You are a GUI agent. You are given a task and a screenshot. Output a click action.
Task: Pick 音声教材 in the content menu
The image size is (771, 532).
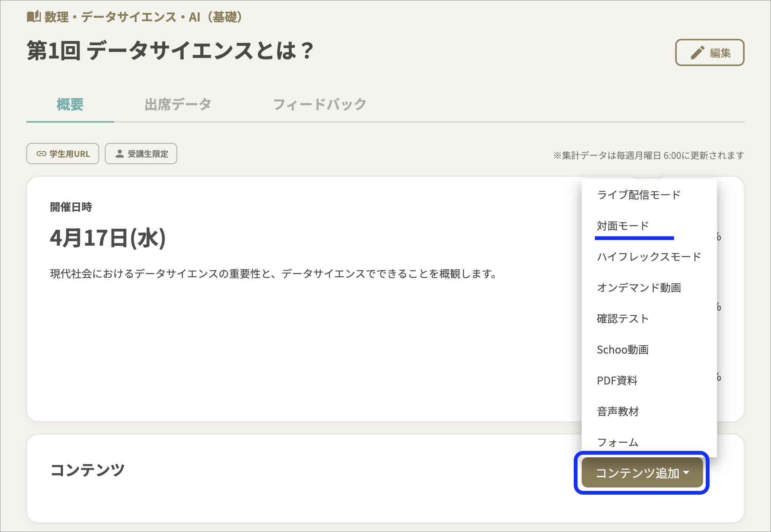click(649, 411)
